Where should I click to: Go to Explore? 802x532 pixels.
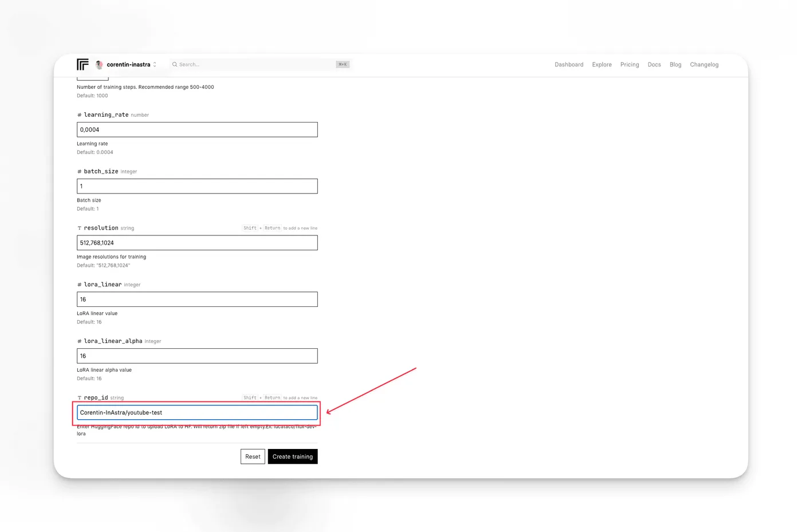[x=601, y=65]
